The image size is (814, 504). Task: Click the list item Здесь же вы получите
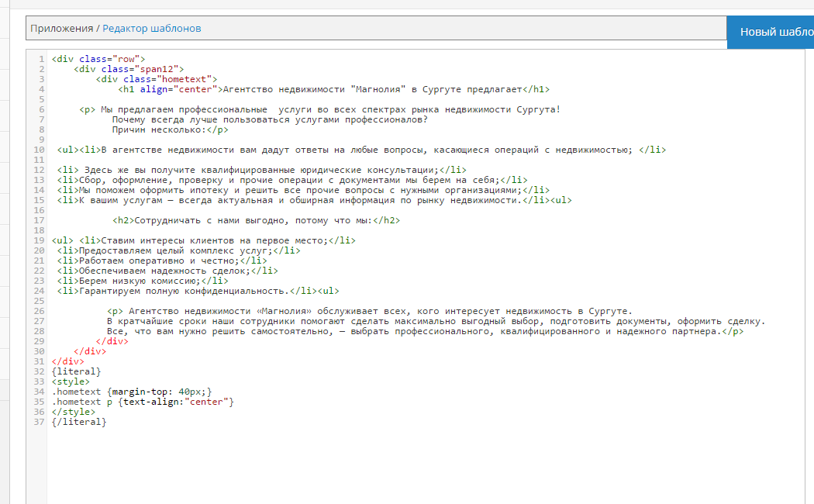pyautogui.click(x=262, y=170)
